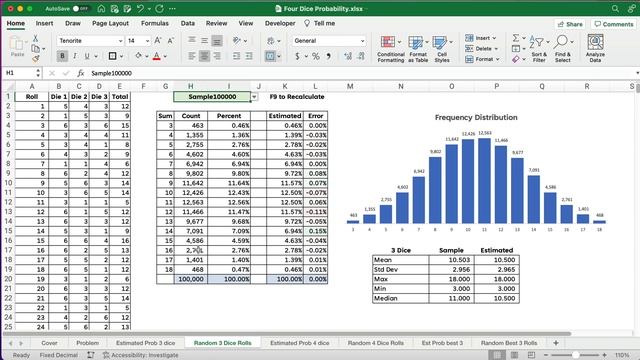640x360 pixels.
Task: Switch to the Insert ribbon tab
Action: tap(44, 23)
